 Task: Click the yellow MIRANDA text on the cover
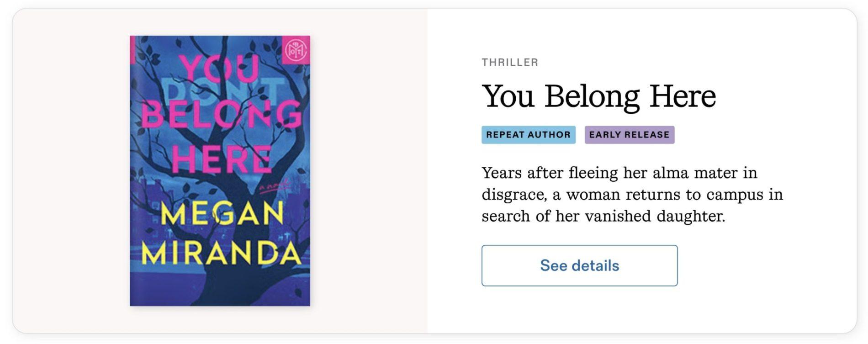tap(221, 252)
